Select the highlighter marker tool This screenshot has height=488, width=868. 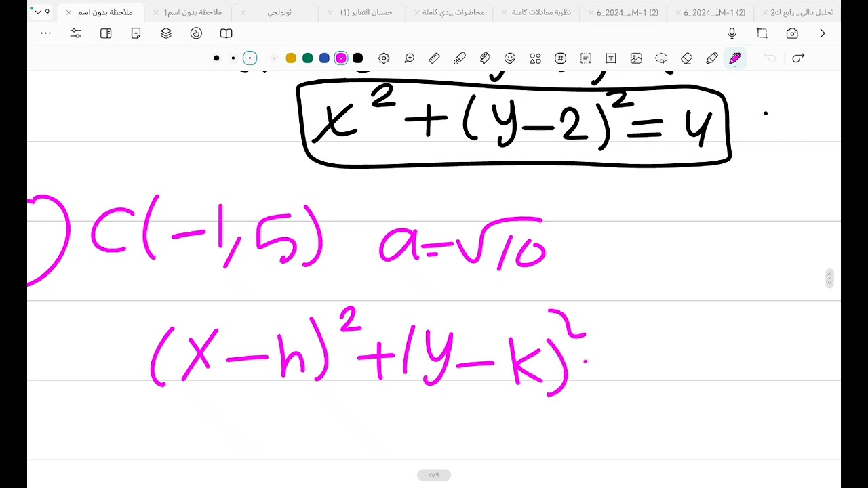[711, 58]
